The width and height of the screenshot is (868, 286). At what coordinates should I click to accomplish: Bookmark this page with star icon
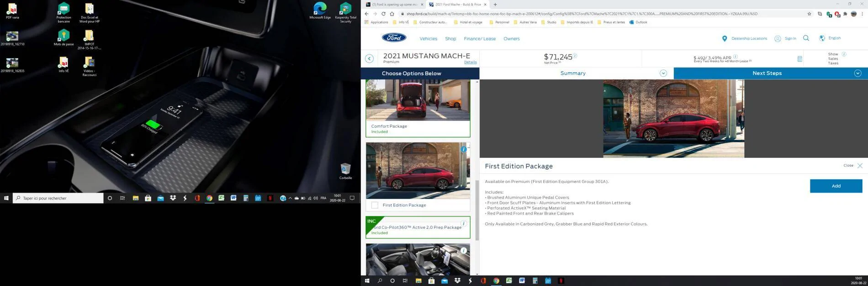809,14
